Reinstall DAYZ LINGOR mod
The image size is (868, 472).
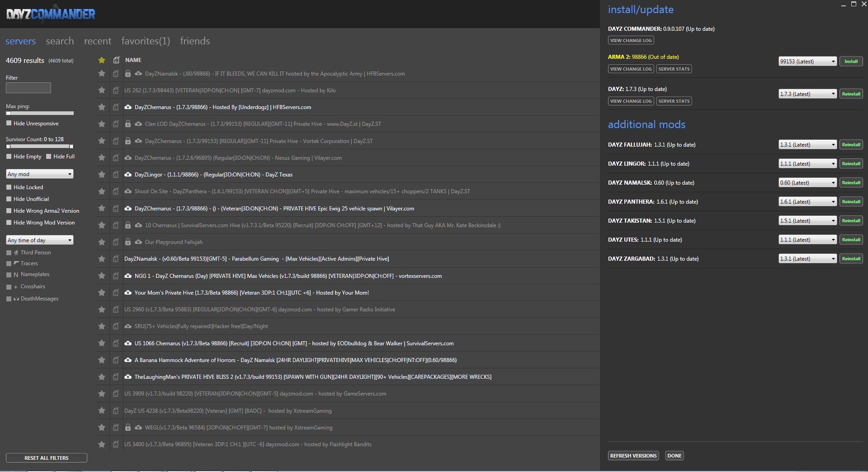click(x=851, y=164)
